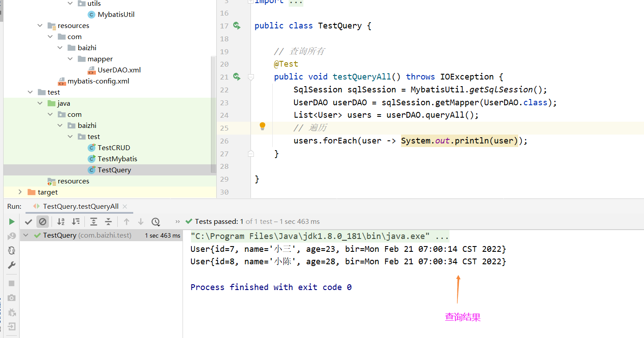This screenshot has width=644, height=338.
Task: Click User{id=8} console output line
Action: pyautogui.click(x=348, y=262)
